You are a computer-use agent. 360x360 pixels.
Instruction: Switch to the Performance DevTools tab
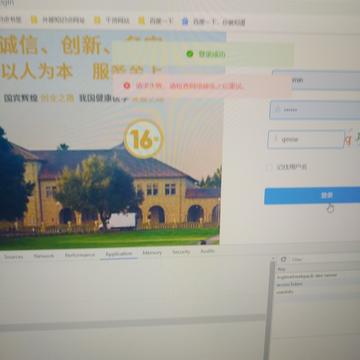(80, 255)
